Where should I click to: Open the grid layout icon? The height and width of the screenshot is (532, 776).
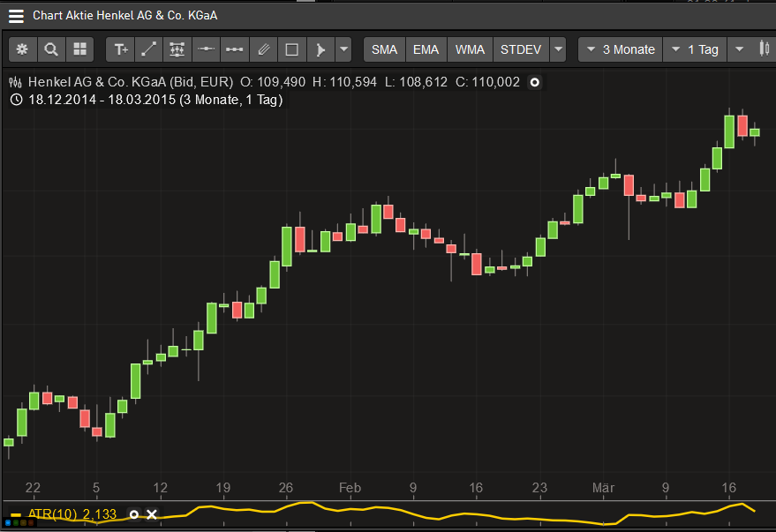point(79,49)
